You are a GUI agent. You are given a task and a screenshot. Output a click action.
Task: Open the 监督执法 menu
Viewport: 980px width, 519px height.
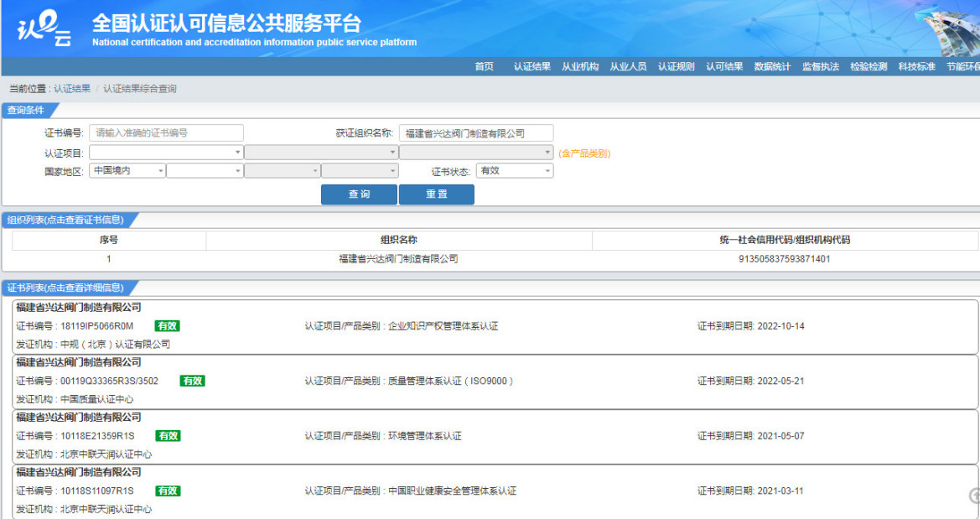821,66
